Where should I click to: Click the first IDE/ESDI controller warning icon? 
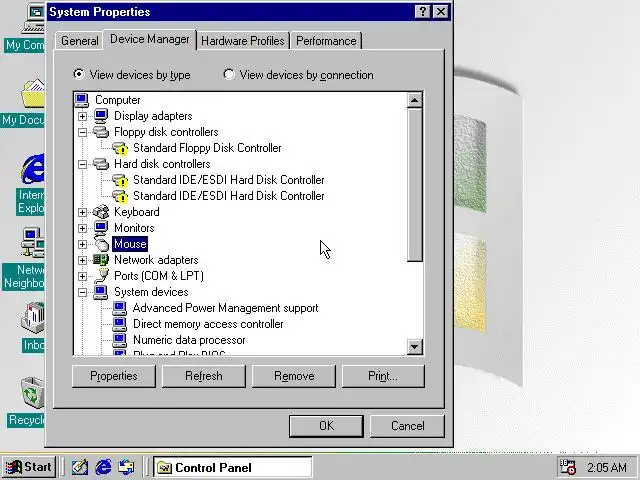(x=120, y=180)
